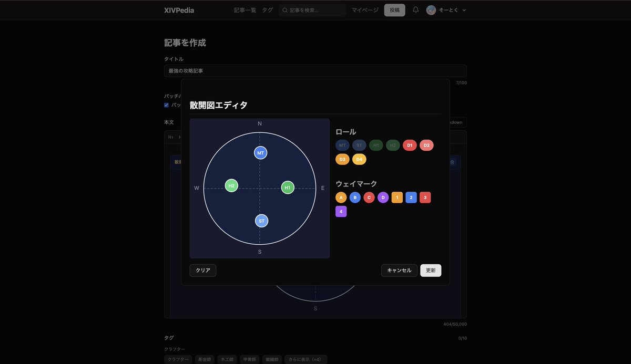The height and width of the screenshot is (364, 631).
Task: Choose waymark C circle
Action: (369, 197)
